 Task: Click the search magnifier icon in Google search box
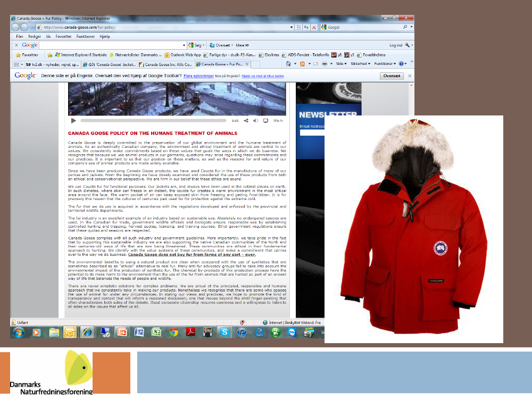click(x=405, y=27)
